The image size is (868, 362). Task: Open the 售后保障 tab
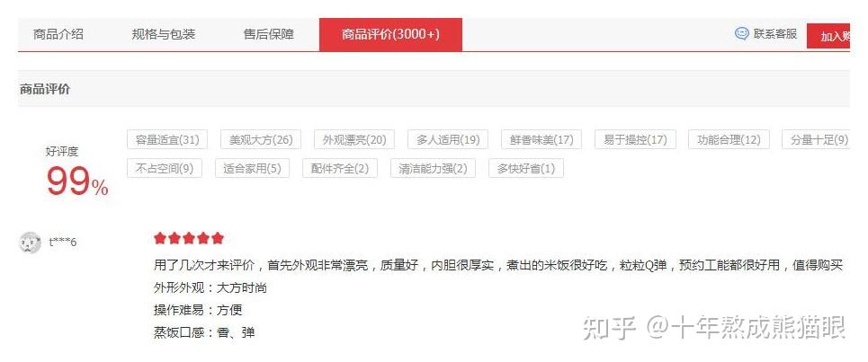coord(268,34)
